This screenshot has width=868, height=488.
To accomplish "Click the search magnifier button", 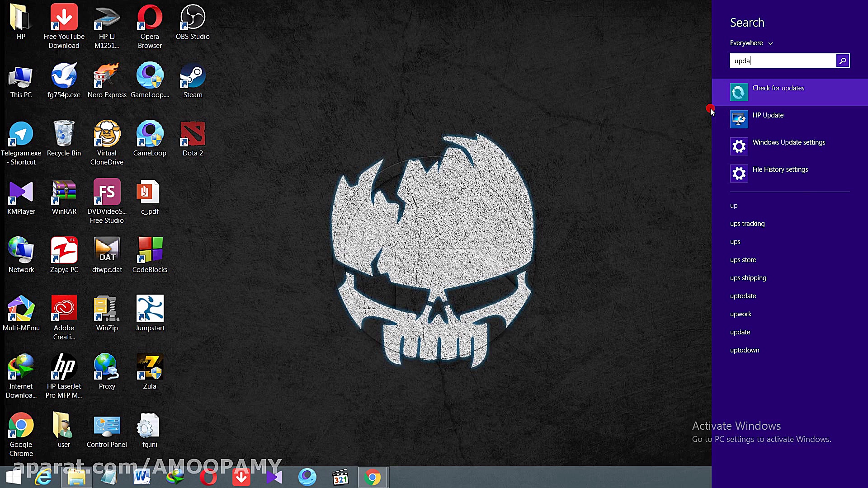I will (x=843, y=61).
